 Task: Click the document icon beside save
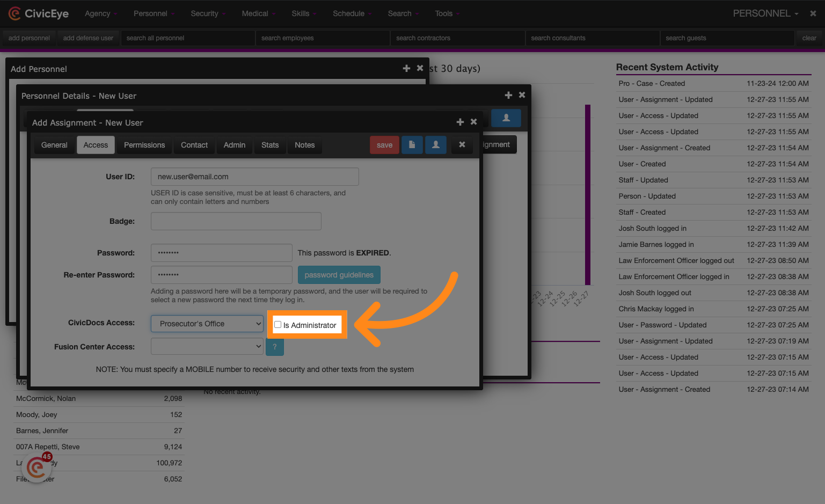[412, 145]
